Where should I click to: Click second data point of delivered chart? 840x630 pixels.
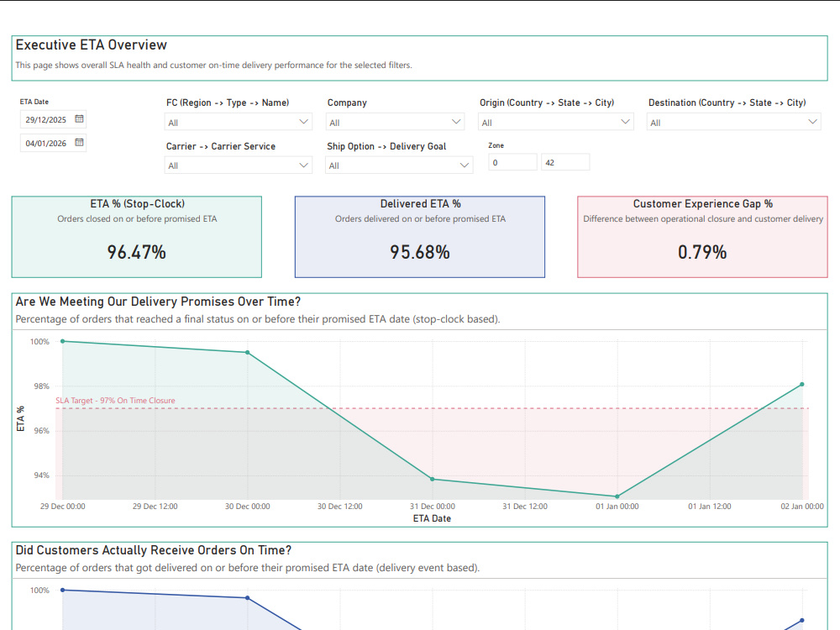coord(248,598)
